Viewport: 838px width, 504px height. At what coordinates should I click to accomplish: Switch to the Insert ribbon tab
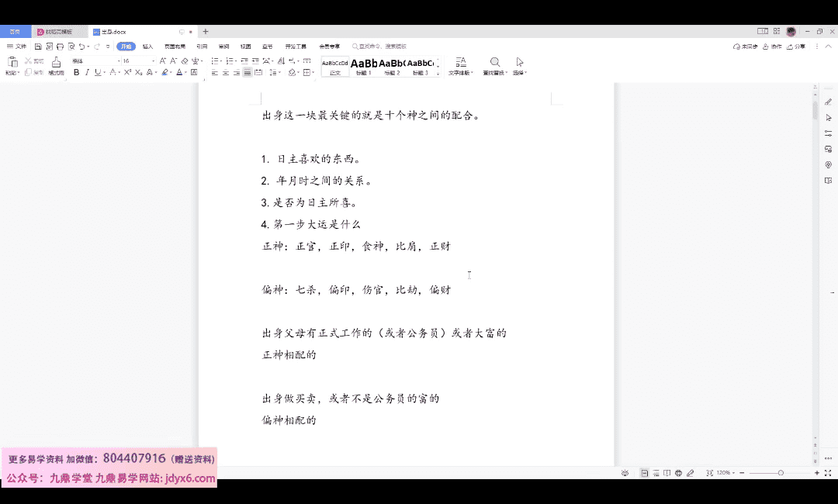click(147, 47)
